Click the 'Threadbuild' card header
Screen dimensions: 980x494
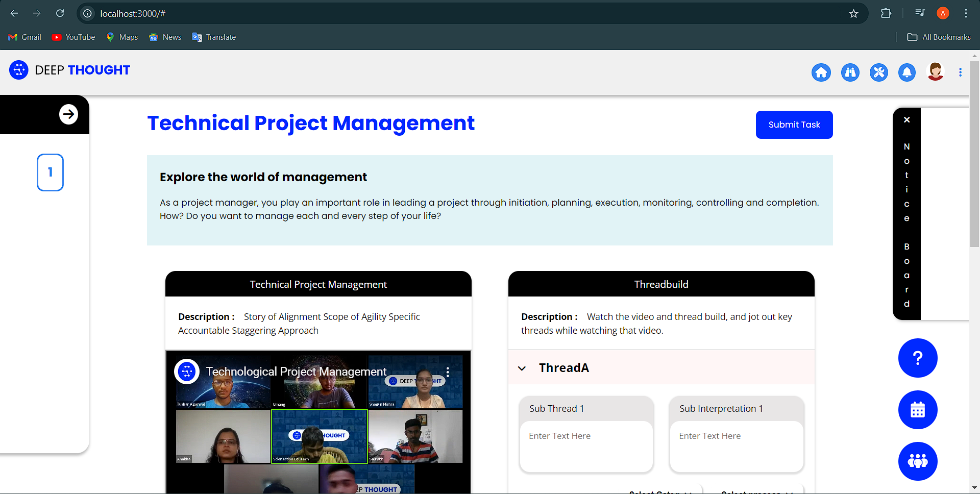tap(661, 284)
